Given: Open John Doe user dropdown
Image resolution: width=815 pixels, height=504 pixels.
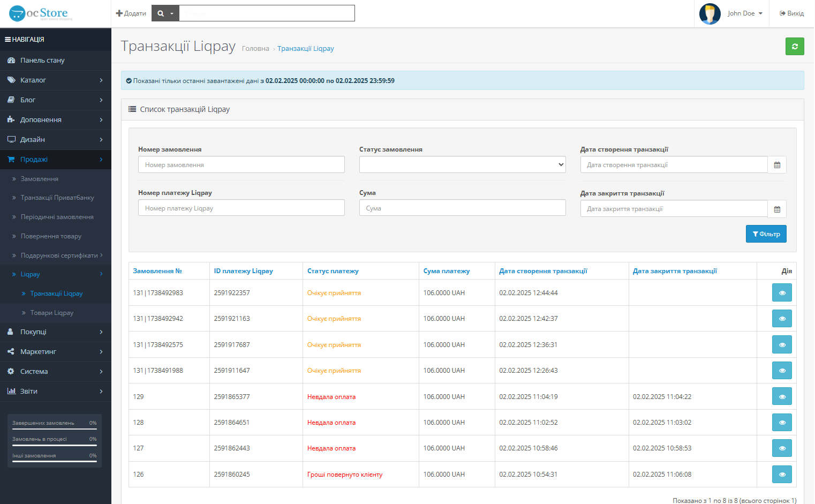Looking at the screenshot, I should tap(745, 13).
